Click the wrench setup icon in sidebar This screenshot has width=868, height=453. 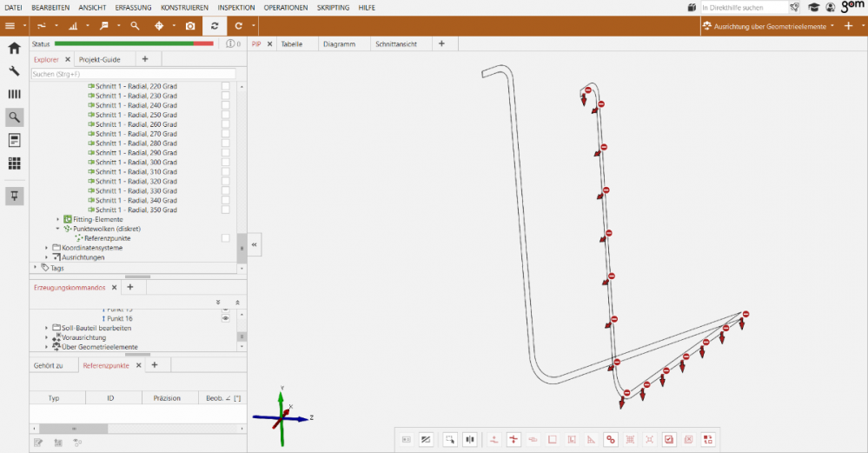click(15, 71)
